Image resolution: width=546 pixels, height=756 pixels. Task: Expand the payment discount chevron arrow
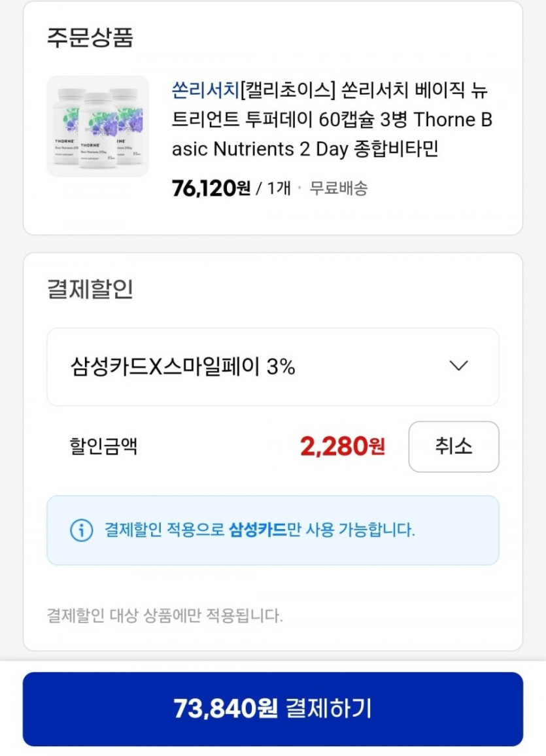tap(459, 366)
